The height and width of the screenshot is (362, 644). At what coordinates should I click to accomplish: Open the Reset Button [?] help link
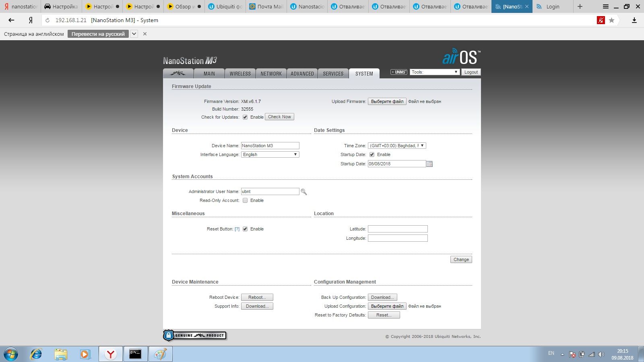[237, 229]
